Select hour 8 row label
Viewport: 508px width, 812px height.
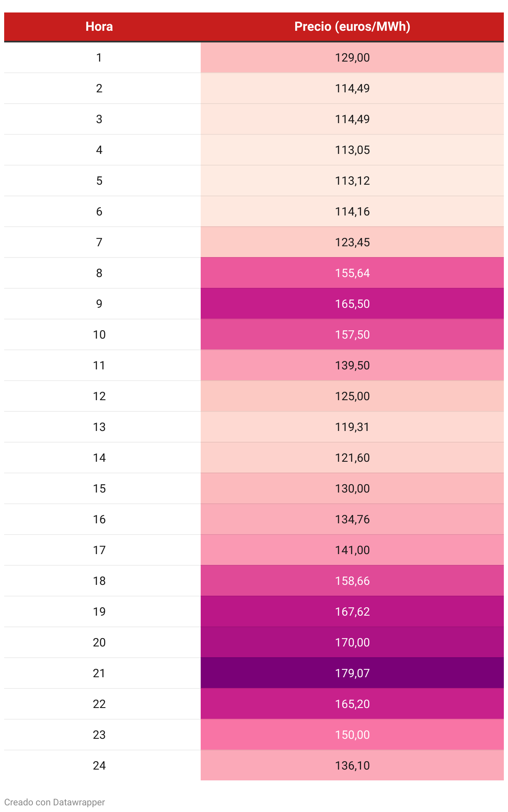coord(99,273)
